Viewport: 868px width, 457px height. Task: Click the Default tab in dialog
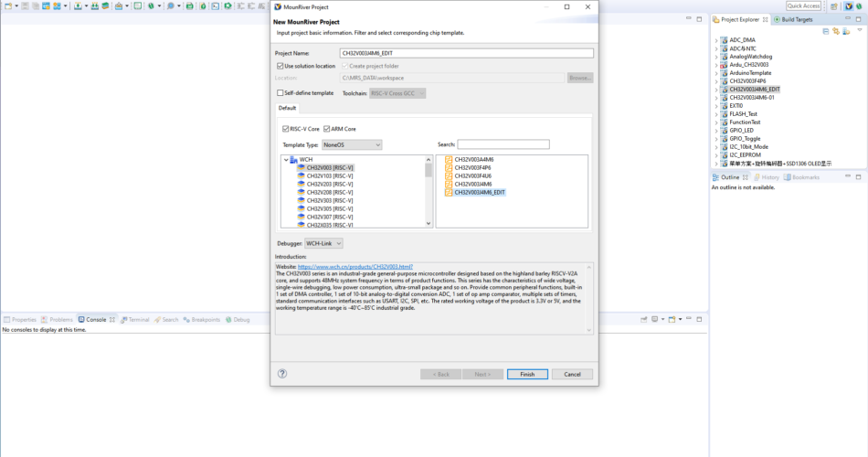287,108
